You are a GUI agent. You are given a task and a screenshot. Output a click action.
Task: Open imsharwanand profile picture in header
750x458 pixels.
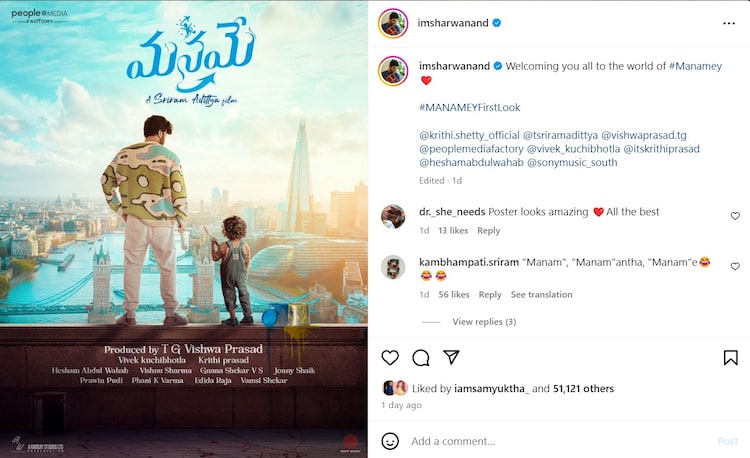pos(393,23)
